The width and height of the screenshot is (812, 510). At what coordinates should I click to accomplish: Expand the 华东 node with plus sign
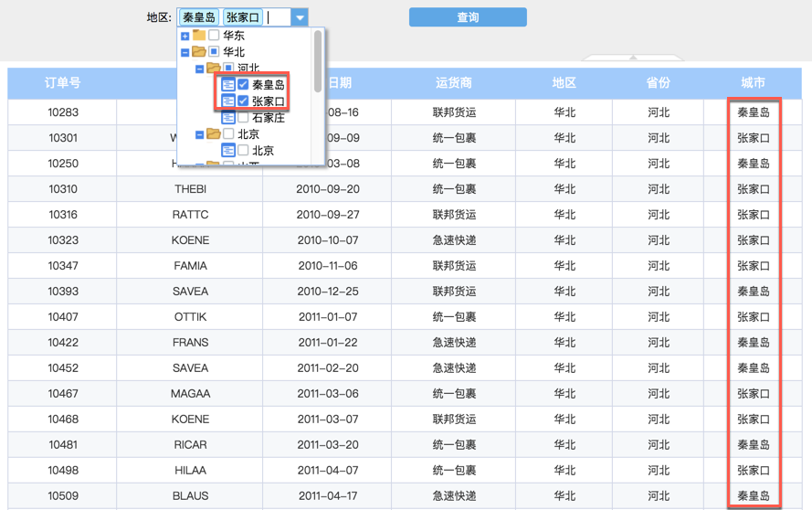(185, 37)
